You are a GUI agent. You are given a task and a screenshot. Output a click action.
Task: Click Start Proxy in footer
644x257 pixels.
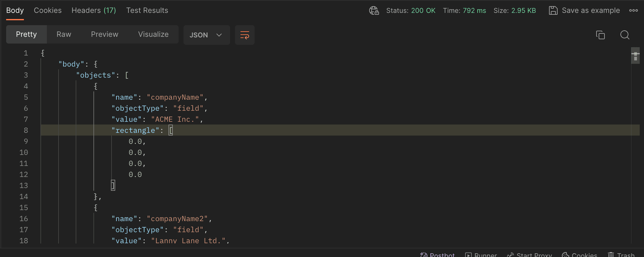click(x=530, y=255)
